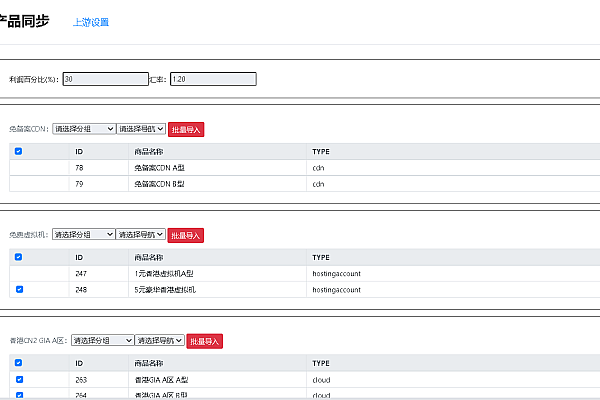The image size is (600, 400).
Task: Select the product name ending in CDN A型
Action: pyautogui.click(x=160, y=168)
